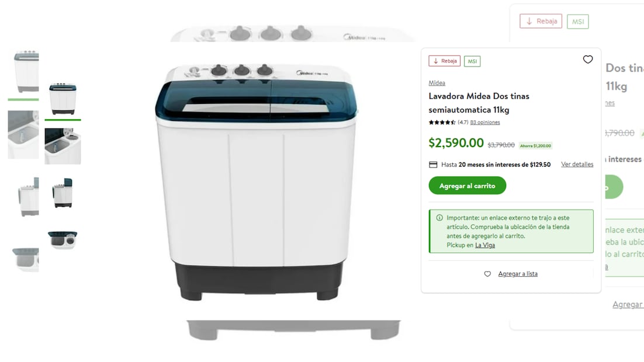644x362 pixels.
Task: Click the star rating icons
Action: (442, 122)
